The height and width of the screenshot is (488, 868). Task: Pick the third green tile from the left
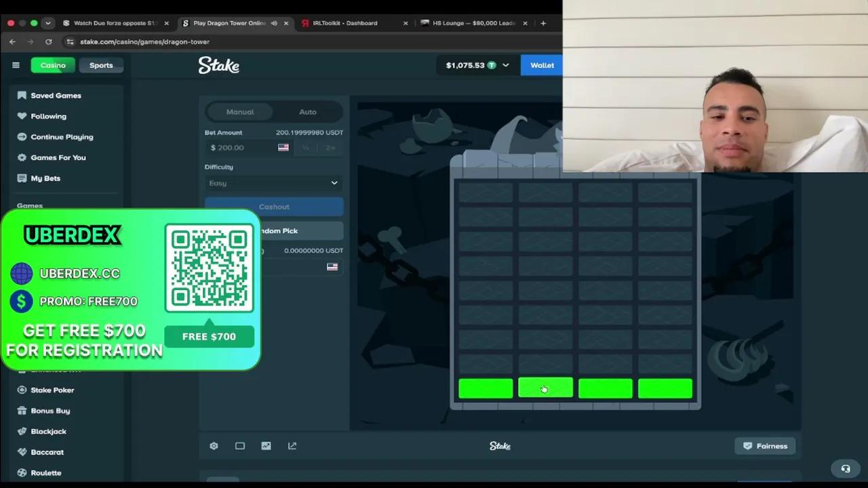pyautogui.click(x=605, y=388)
